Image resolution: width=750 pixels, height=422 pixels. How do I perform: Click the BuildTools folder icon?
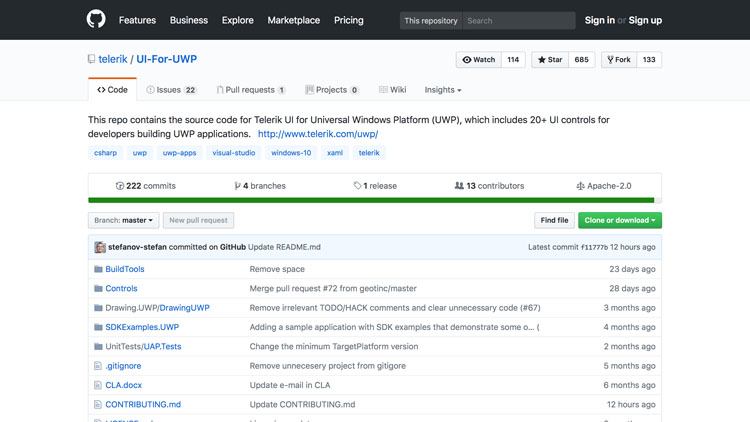tap(99, 269)
